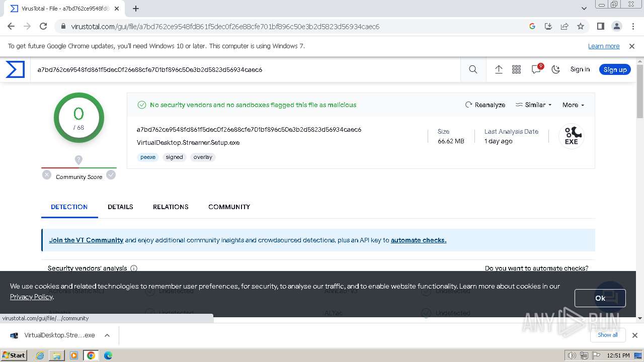Click the community score question mark icon
This screenshot has height=362, width=644.
[78, 159]
